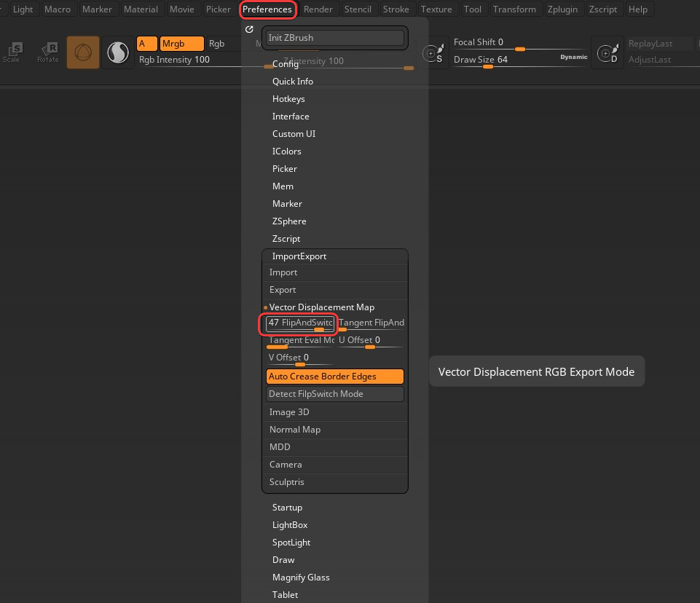Expand the Import subsection
This screenshot has width=700, height=603.
(283, 272)
